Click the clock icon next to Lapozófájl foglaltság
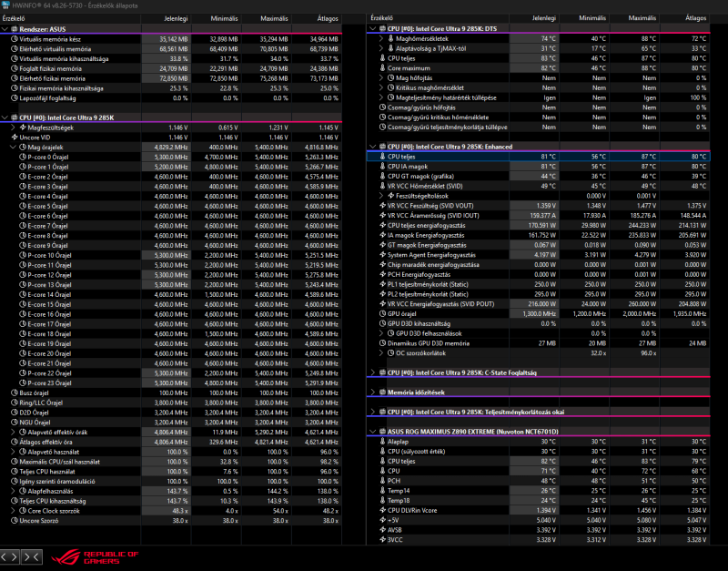 [15, 98]
